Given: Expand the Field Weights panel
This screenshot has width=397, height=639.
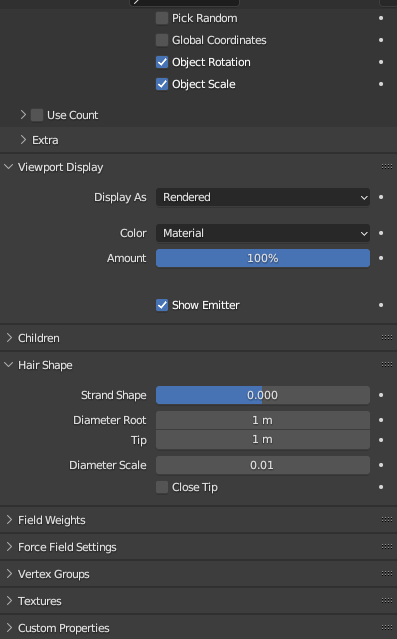Looking at the screenshot, I should pyautogui.click(x=9, y=520).
